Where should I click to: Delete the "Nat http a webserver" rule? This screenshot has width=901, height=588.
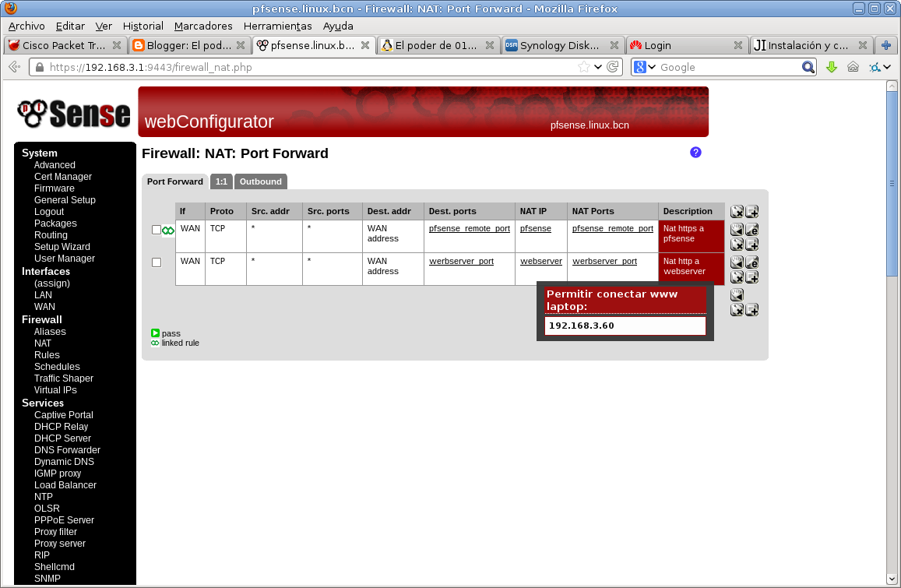click(737, 276)
